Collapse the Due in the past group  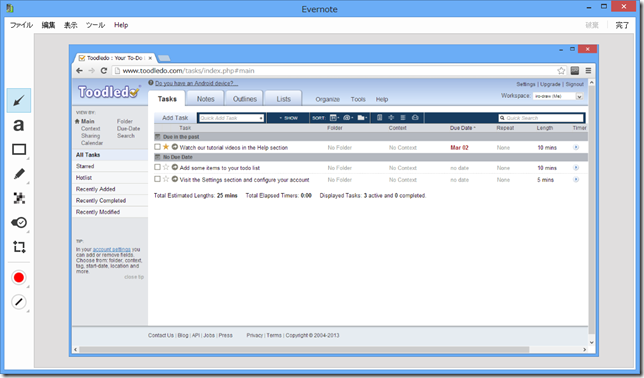[157, 137]
